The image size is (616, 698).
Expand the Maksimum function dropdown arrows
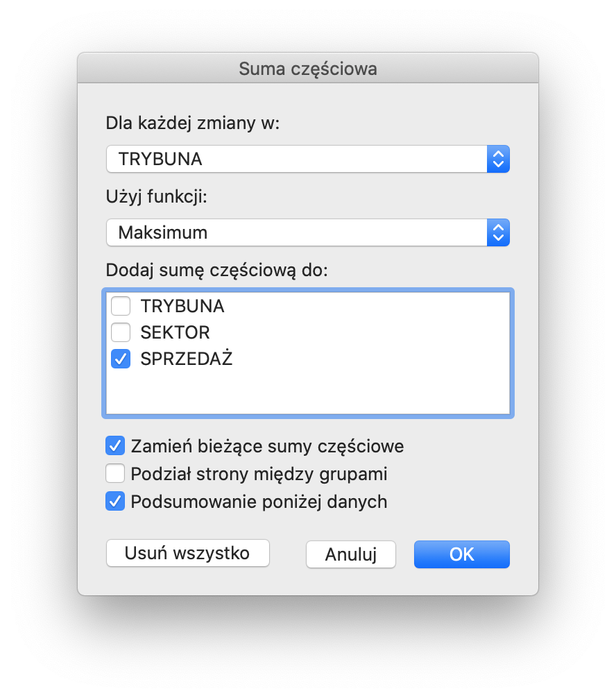pos(497,232)
